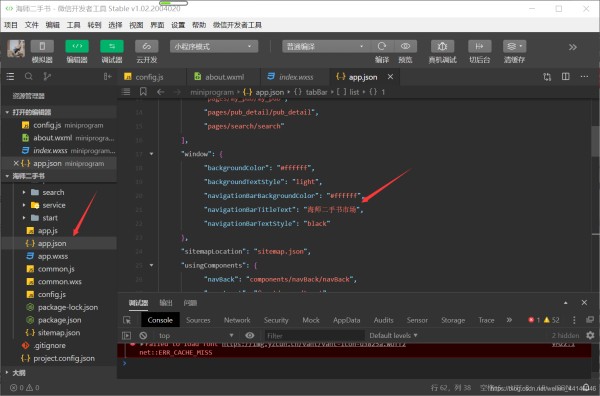Viewport: 600px width, 396px height.
Task: Open the clear cache dropdown icon
Action: [515, 47]
